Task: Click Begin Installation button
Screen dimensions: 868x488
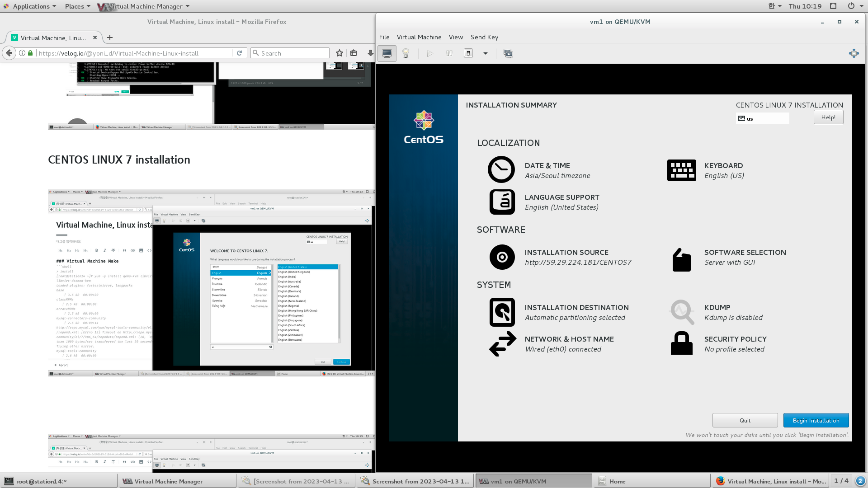Action: pos(816,420)
